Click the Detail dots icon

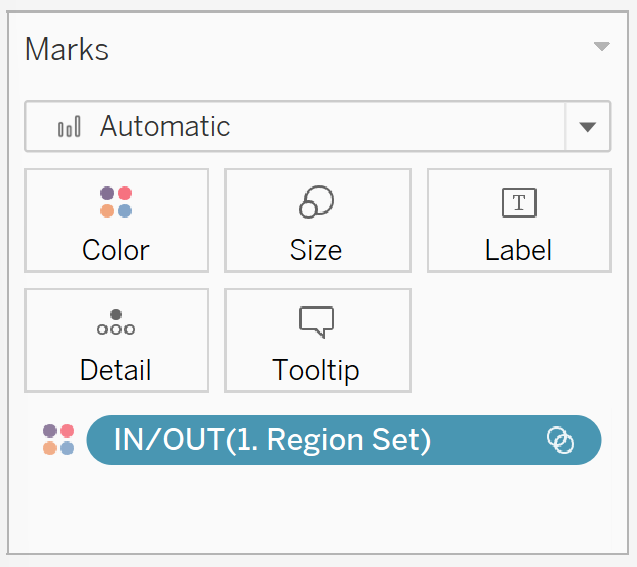pos(116,322)
